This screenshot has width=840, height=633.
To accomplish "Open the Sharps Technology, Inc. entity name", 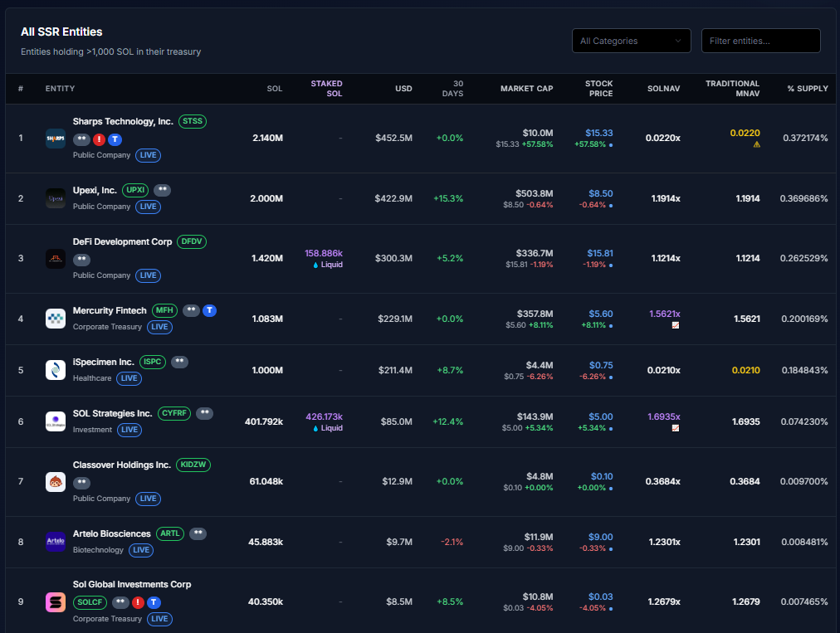I will coord(123,122).
